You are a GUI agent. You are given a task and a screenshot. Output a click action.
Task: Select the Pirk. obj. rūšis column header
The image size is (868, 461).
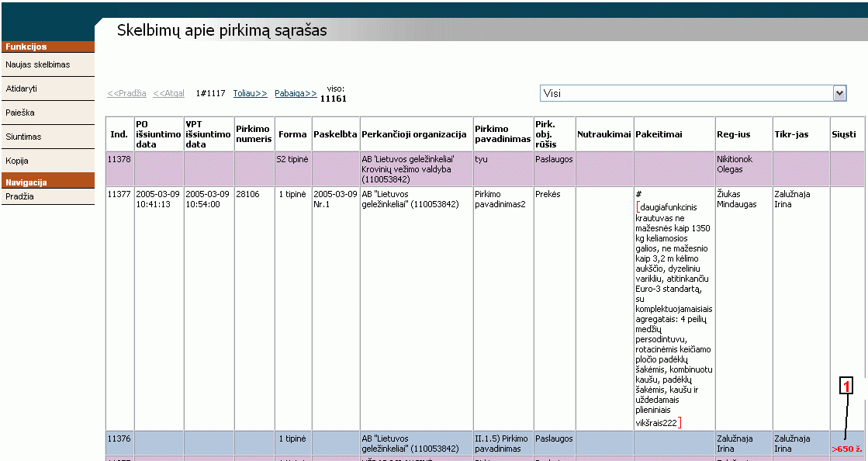(x=554, y=134)
